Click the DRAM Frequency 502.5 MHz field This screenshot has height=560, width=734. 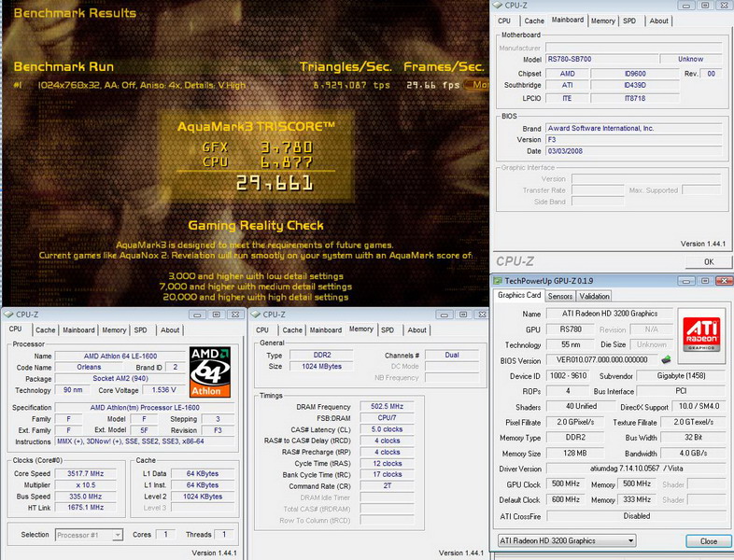[388, 407]
